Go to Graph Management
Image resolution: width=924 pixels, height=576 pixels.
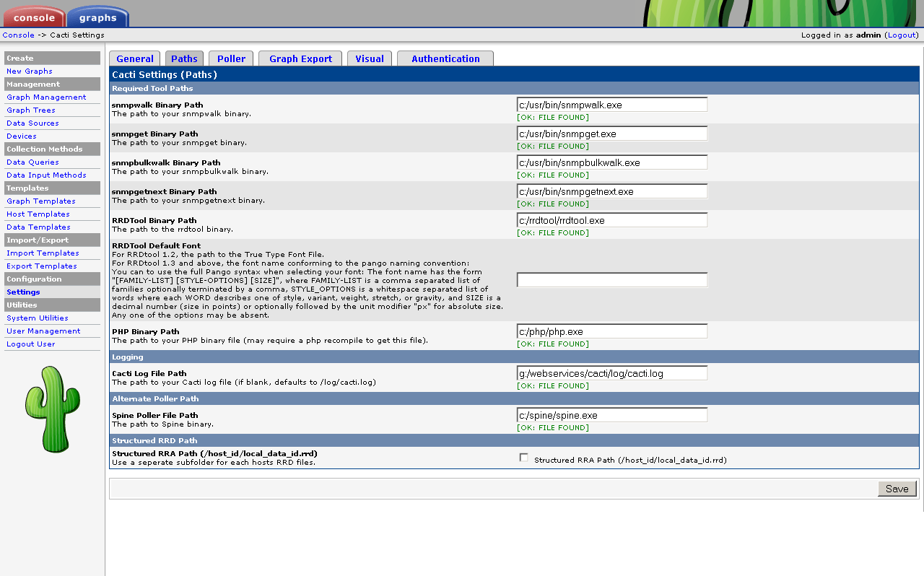(46, 97)
